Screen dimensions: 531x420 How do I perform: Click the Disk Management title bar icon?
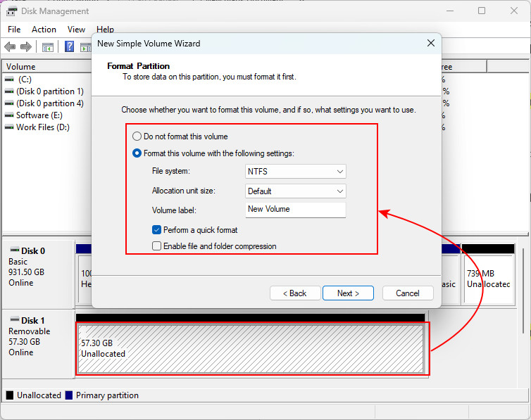[11, 11]
